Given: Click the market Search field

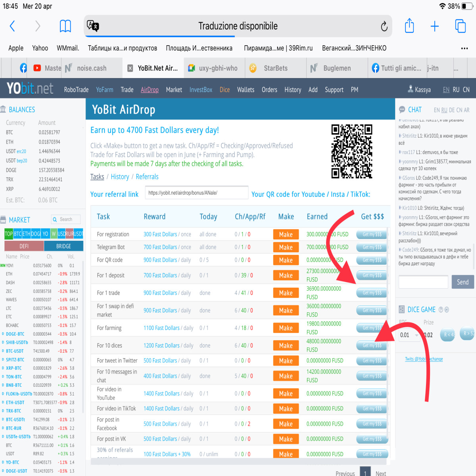Looking at the screenshot, I should [66, 219].
